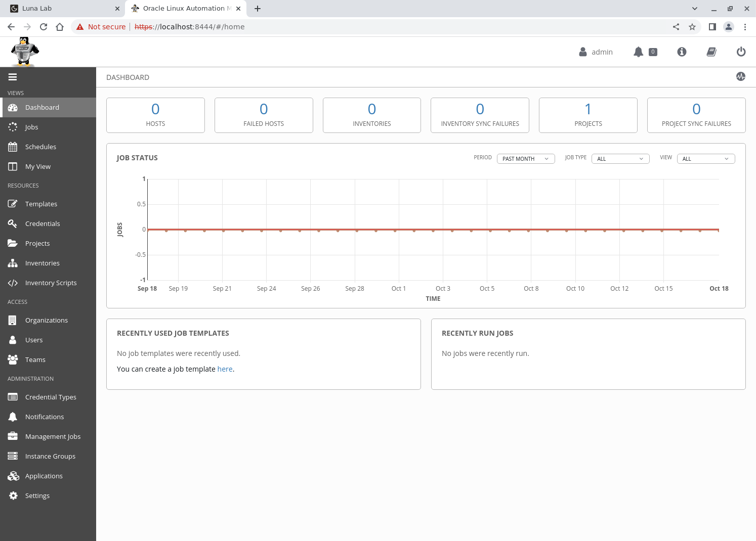Click the Instance Groups server icon
Viewport: 756px width, 541px height.
(x=13, y=456)
